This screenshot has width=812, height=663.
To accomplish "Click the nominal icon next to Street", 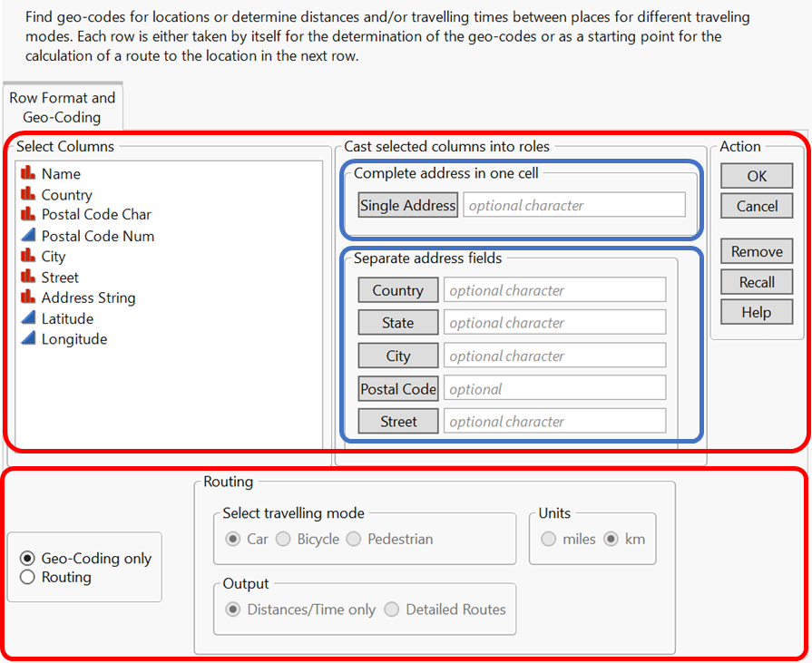I will pos(28,277).
